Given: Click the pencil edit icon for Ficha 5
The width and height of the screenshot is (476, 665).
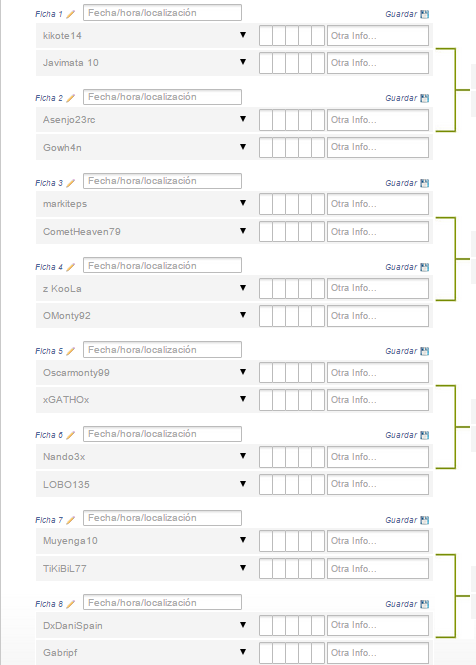Looking at the screenshot, I should point(70,351).
